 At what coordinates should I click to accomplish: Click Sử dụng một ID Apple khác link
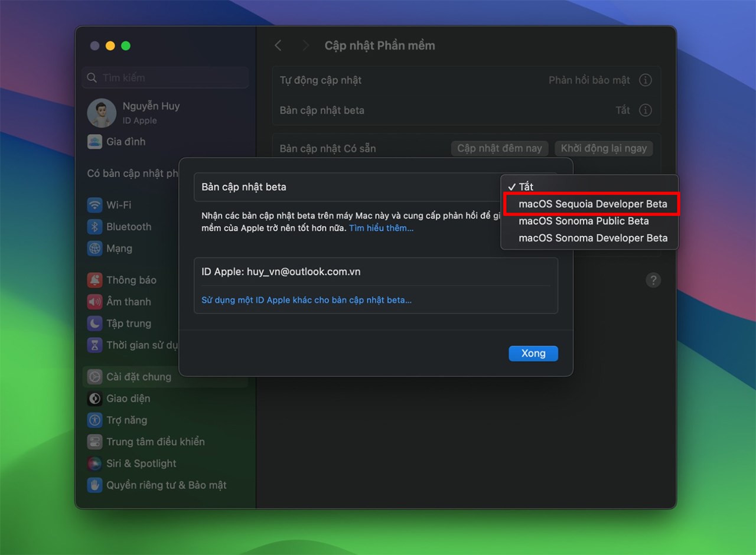[x=307, y=300]
